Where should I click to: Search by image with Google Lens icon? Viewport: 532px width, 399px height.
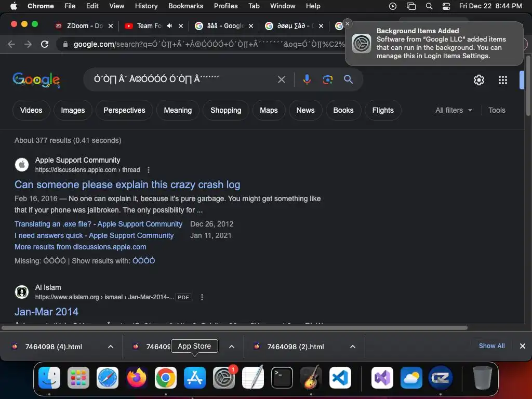click(327, 79)
